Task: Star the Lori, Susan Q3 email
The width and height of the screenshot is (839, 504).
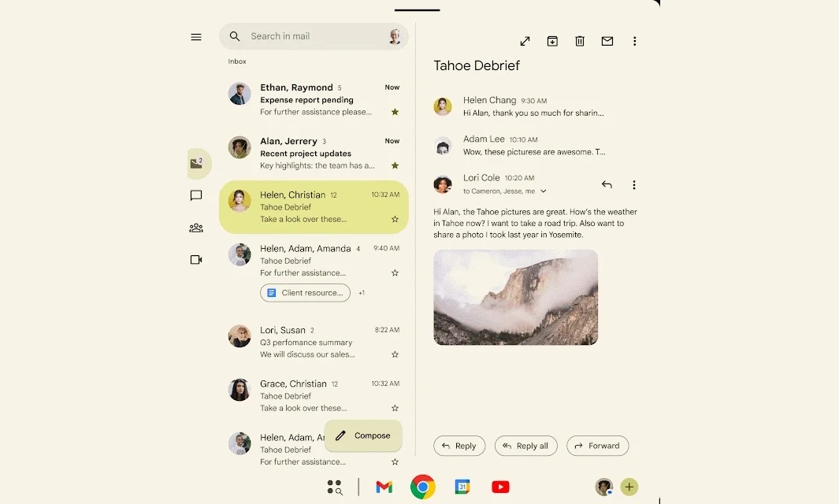Action: 395,354
